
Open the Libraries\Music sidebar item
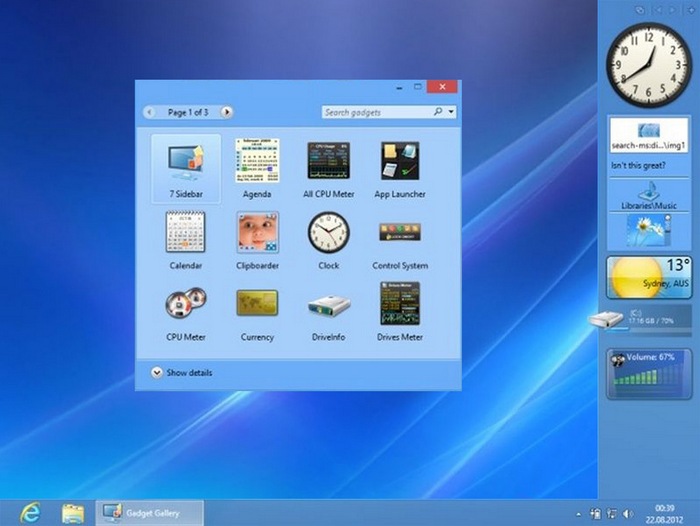[649, 196]
